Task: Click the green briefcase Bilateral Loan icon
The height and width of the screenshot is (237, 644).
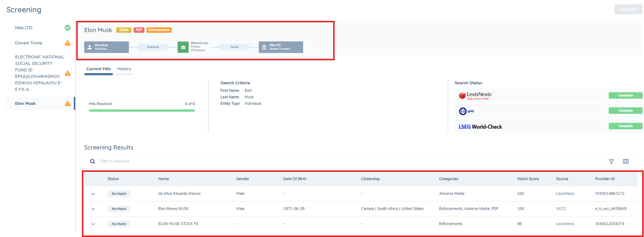Action: coord(183,47)
